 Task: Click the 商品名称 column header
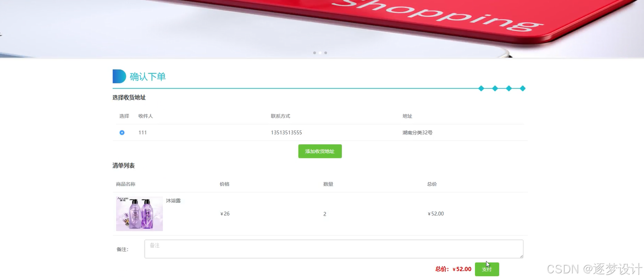126,184
